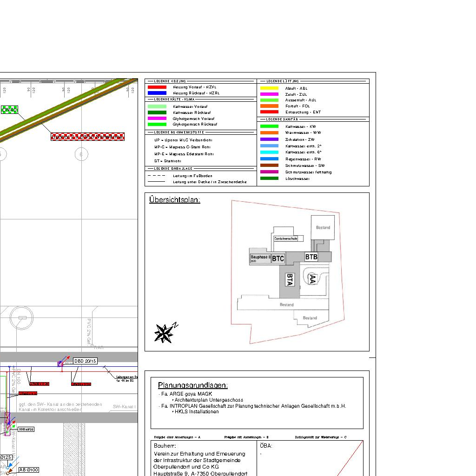Pick the brown Schmutzwasser SW swatch
The image size is (476, 476).
pyautogui.click(x=269, y=165)
